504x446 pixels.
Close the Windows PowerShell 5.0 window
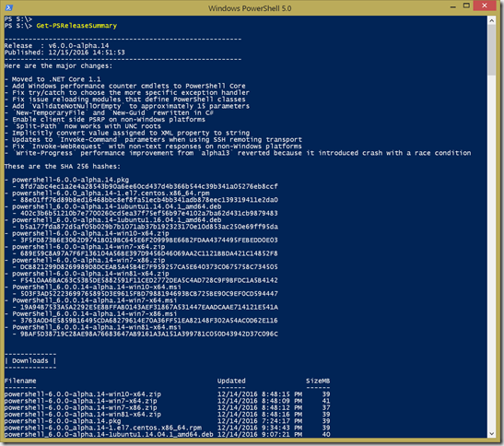tap(485, 6)
